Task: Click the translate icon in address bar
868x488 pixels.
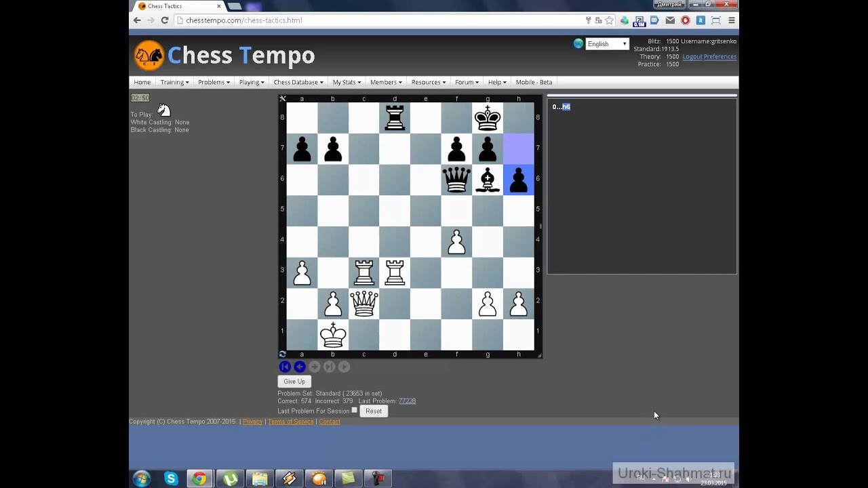Action: point(599,20)
